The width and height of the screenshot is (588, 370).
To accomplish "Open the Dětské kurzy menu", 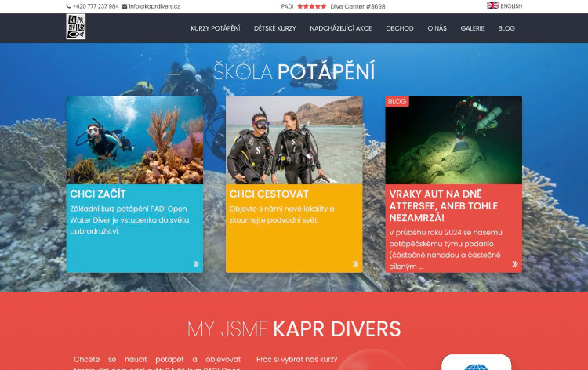I will click(274, 28).
